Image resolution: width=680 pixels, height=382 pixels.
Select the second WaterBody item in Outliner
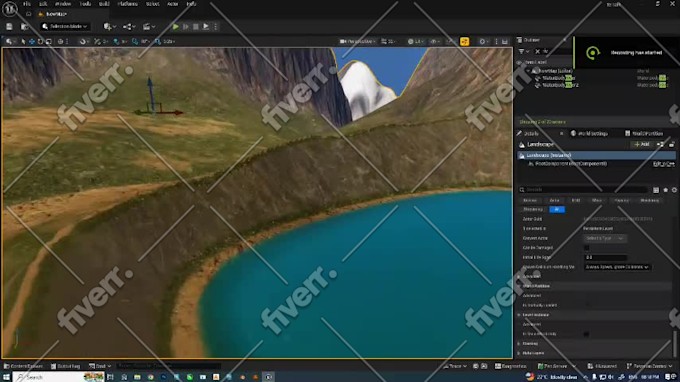558,85
